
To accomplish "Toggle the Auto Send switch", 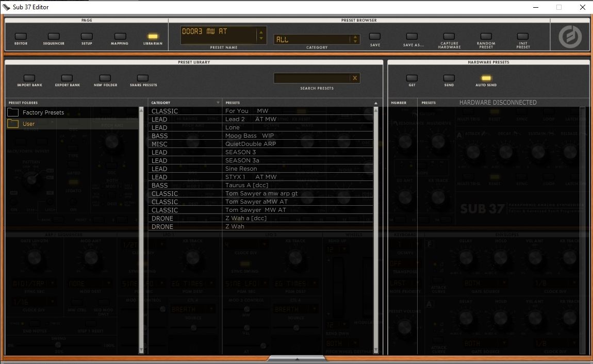I will pyautogui.click(x=486, y=78).
